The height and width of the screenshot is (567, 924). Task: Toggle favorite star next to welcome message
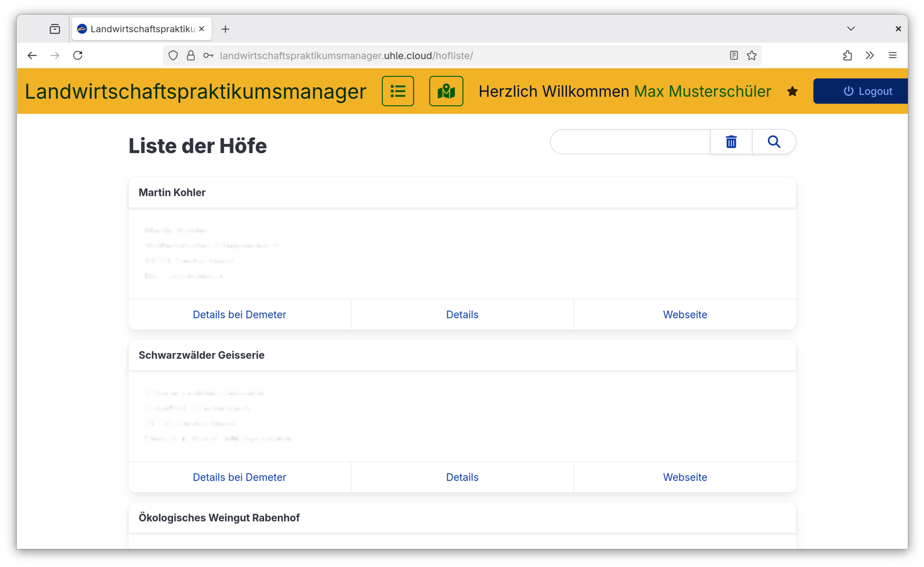click(792, 91)
